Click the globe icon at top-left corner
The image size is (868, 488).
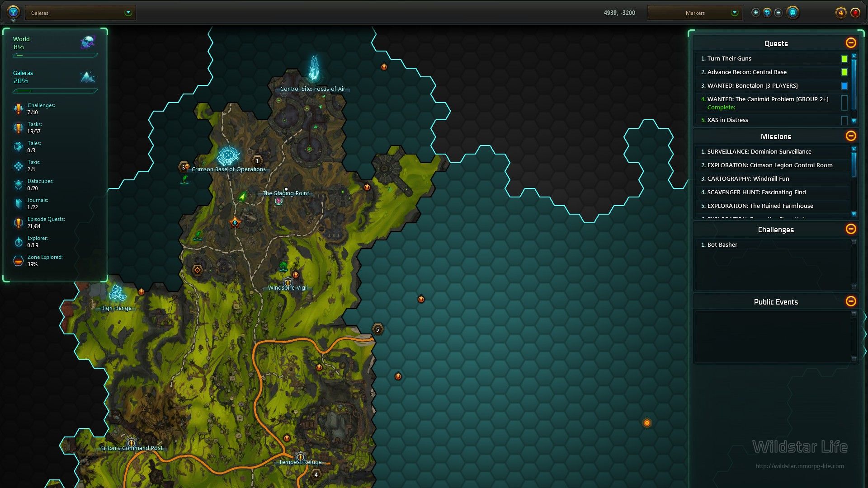[x=13, y=12]
